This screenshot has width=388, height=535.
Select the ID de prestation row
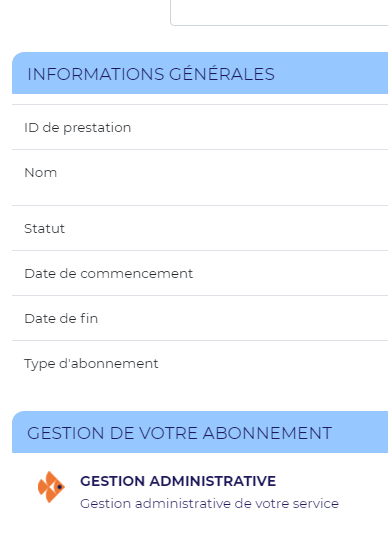point(200,127)
